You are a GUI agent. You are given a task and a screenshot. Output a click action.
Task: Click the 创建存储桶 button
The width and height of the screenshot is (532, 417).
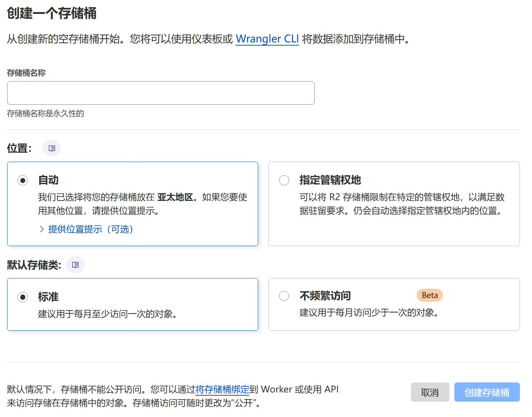486,392
